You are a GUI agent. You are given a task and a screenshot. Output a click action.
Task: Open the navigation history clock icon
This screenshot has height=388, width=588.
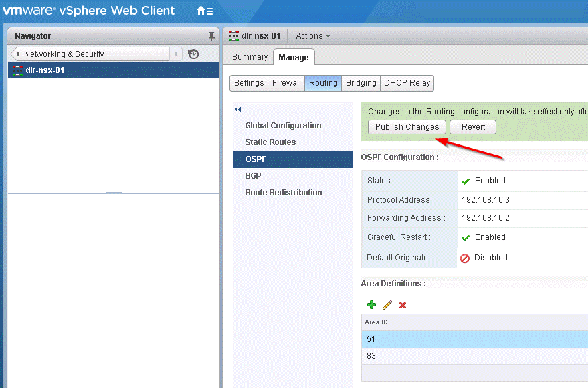(x=193, y=54)
